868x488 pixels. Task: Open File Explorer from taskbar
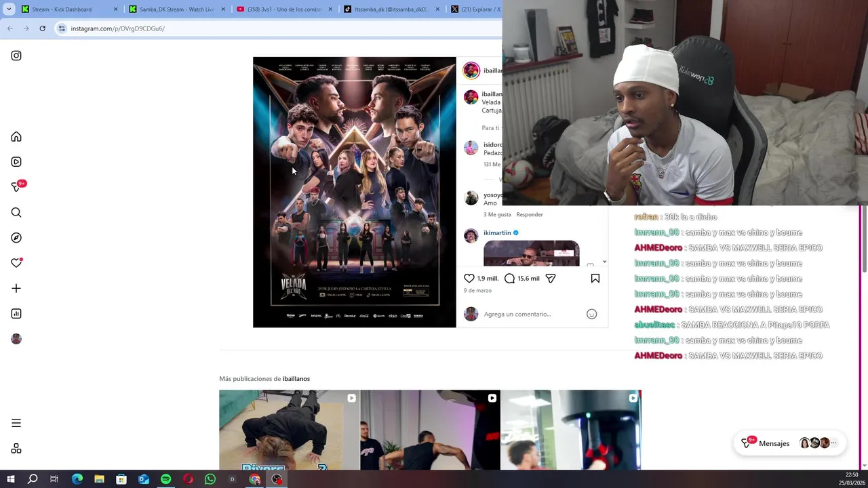click(x=99, y=479)
